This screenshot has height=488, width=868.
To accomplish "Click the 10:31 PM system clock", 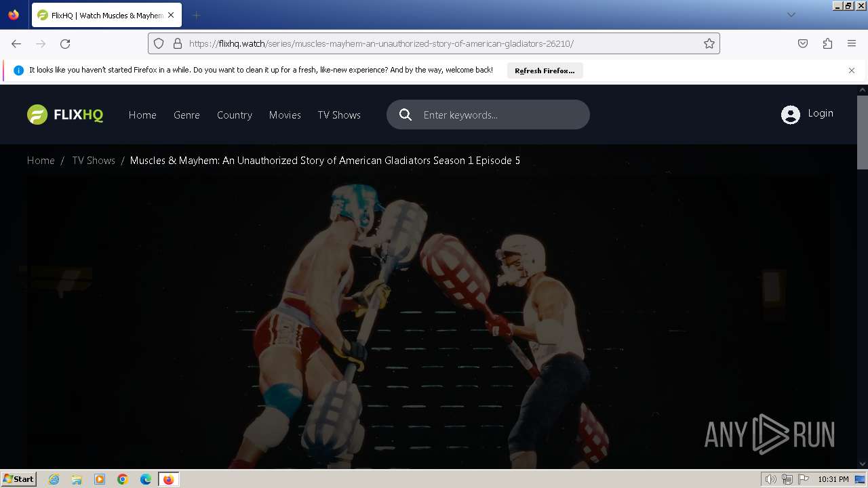I will (x=833, y=479).
